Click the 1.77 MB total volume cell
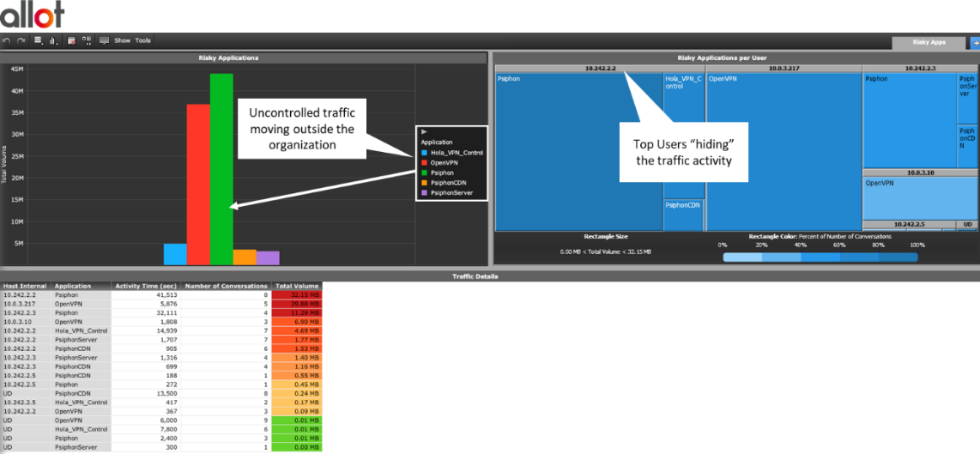Image resolution: width=980 pixels, height=454 pixels. pos(298,339)
